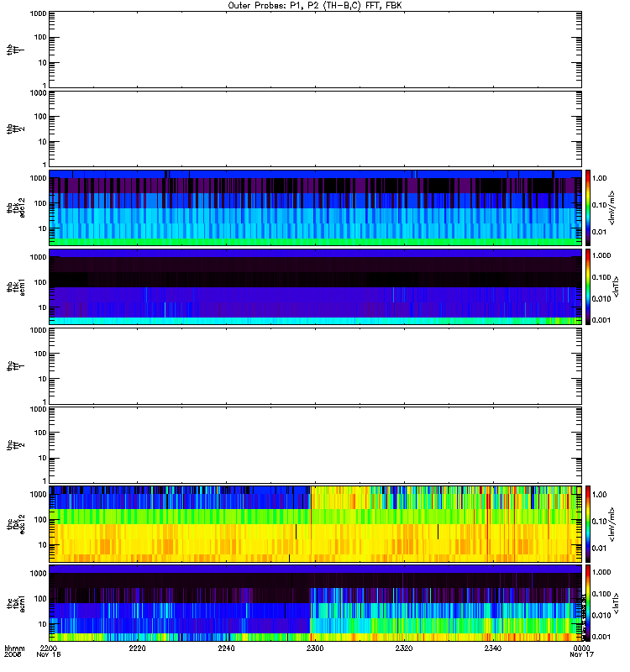Screen dimensions: 630x672
Task: Select the 'thb fff 1' y-axis label
Action: pos(15,50)
